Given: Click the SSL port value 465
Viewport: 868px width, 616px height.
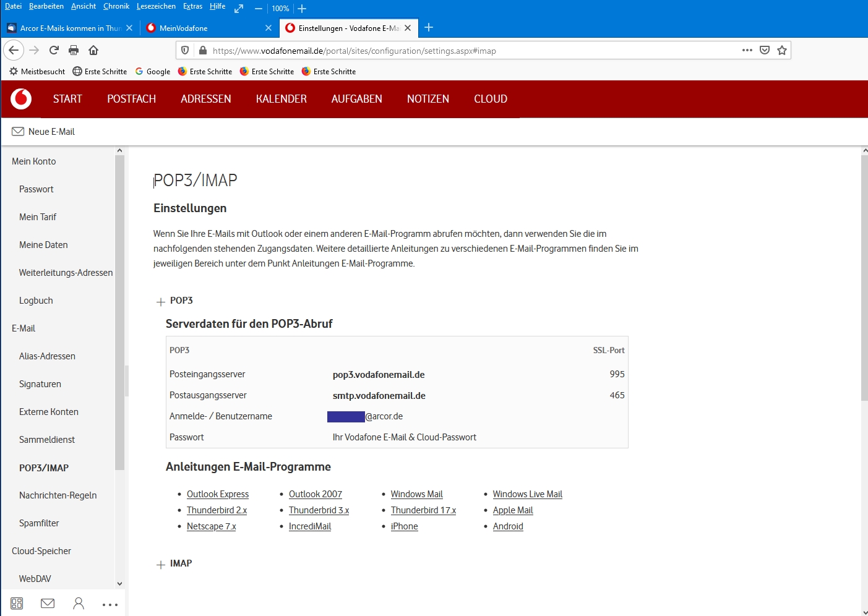Looking at the screenshot, I should [x=617, y=395].
